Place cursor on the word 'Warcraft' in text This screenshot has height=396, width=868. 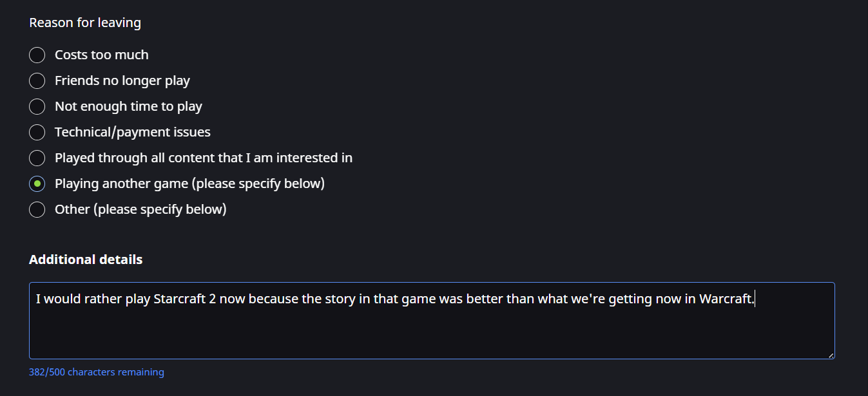click(725, 299)
